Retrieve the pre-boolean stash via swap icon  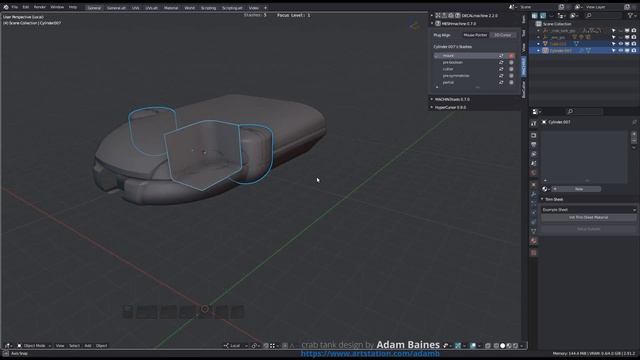[501, 62]
